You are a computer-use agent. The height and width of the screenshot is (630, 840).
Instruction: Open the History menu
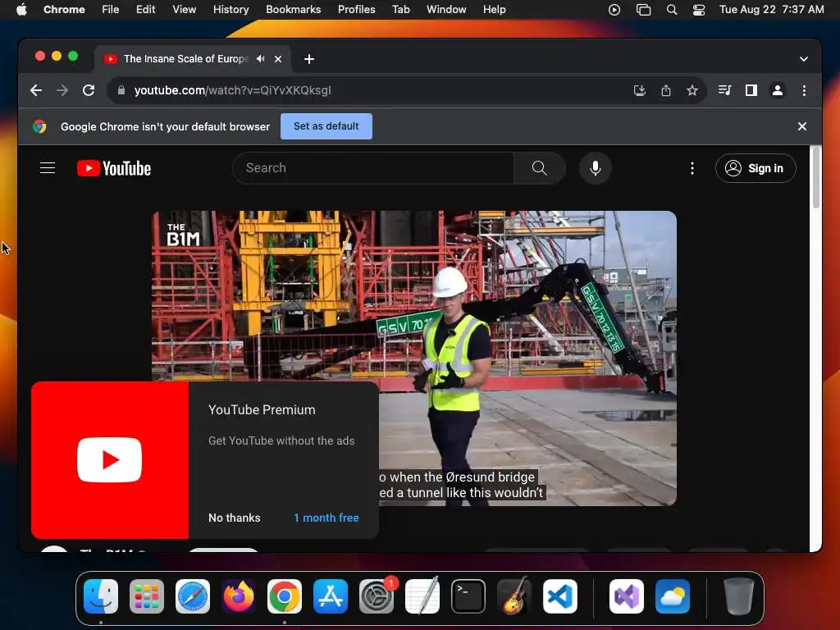pos(231,10)
